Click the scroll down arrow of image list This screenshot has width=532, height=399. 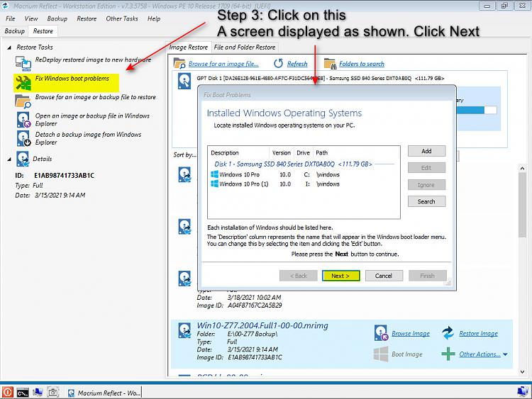[522, 372]
